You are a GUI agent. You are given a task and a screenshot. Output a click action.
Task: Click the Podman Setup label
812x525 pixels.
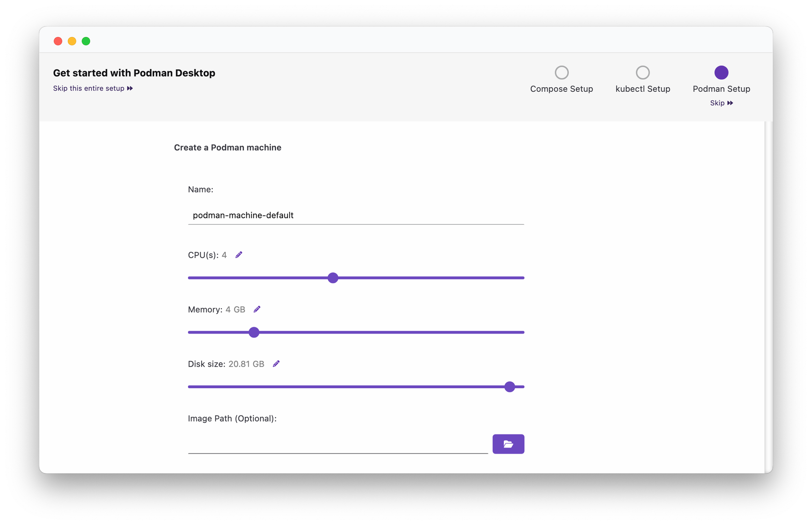point(721,89)
